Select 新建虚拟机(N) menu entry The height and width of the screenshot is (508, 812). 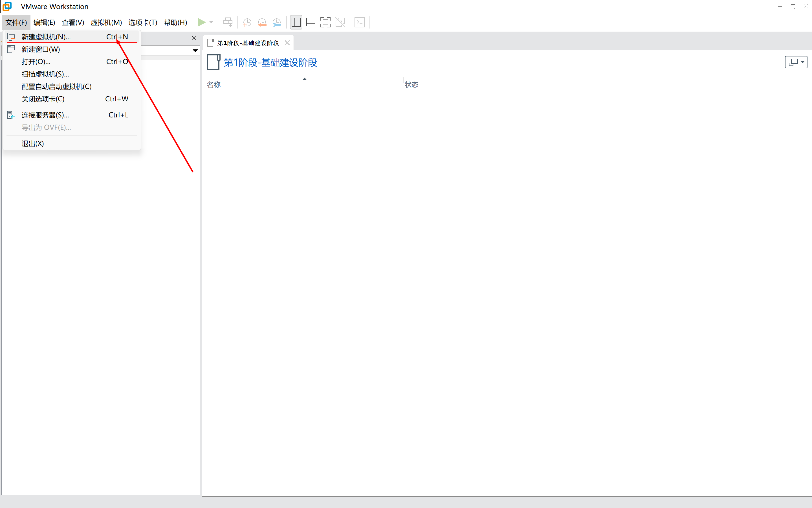tap(46, 37)
